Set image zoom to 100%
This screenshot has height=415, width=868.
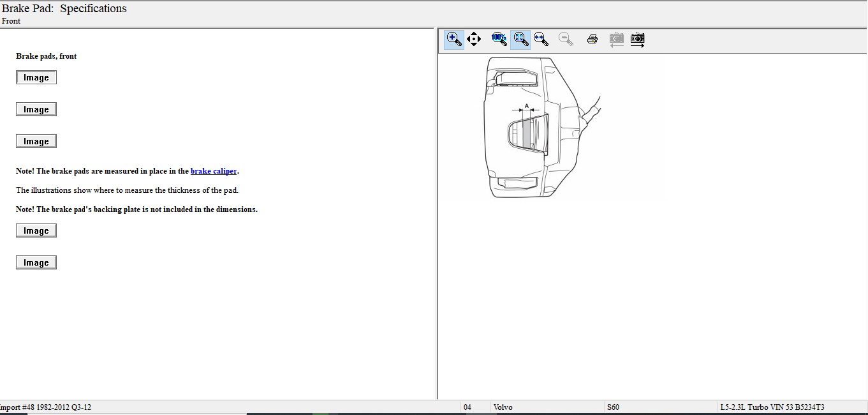[x=499, y=40]
